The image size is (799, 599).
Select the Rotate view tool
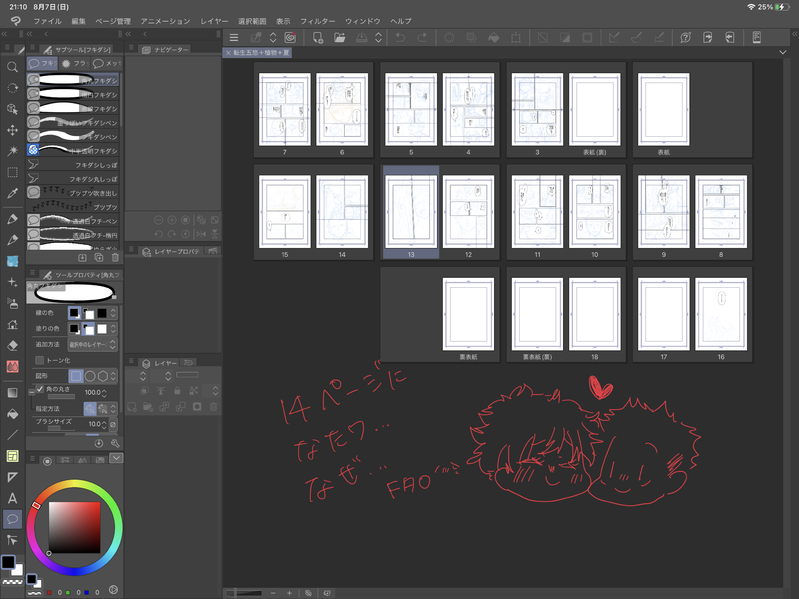pyautogui.click(x=12, y=88)
